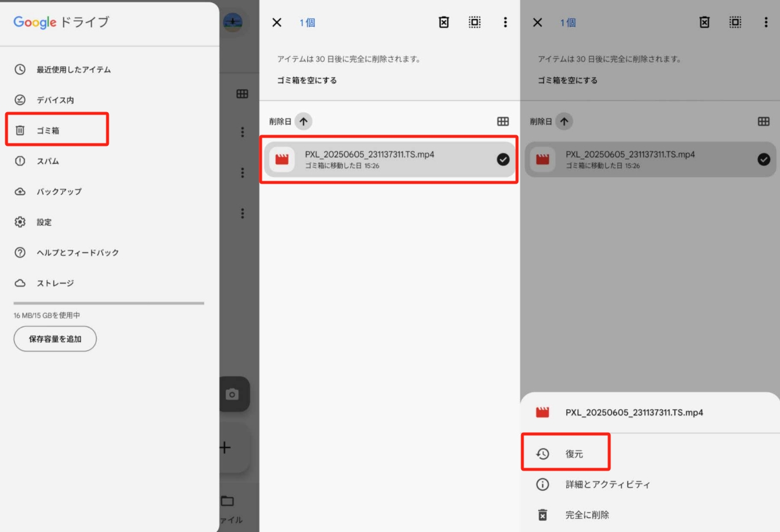780x532 pixels.
Task: Switch to grid view in middle panel file list
Action: click(x=503, y=122)
